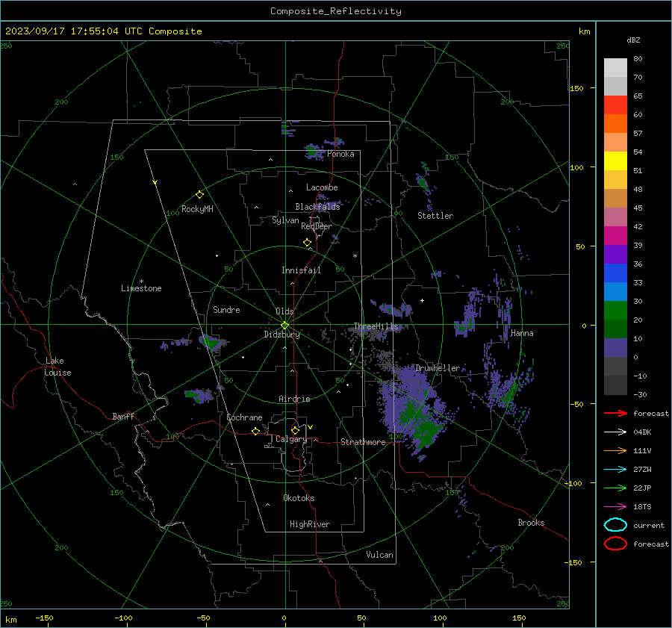Click the Okotoks label
Image resolution: width=672 pixels, height=628 pixels.
299,497
